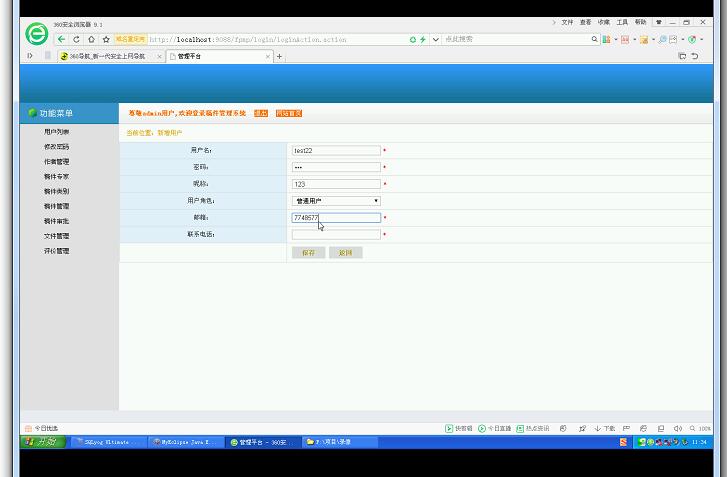Open 文件管理 in the sidebar menu
Image resolution: width=727 pixels, height=477 pixels.
(57, 236)
